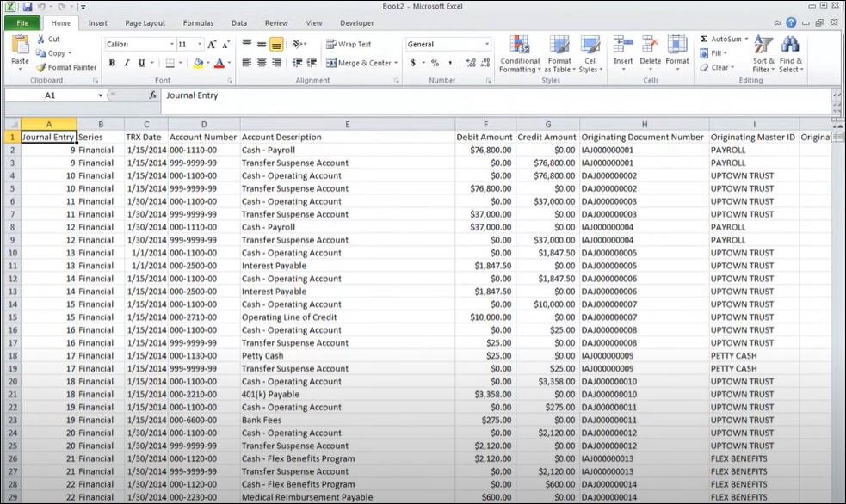Click the Insert Function fx icon
Viewport: 846px width, 504px height.
(153, 95)
